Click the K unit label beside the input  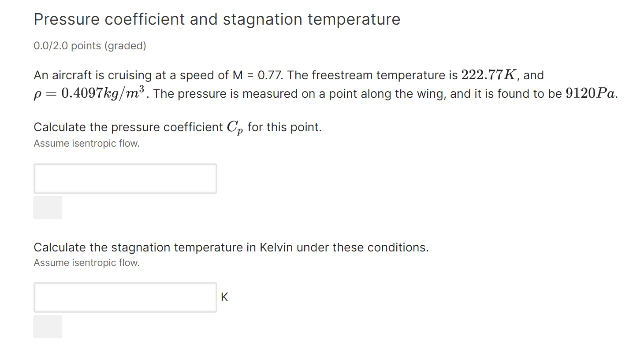(x=225, y=297)
